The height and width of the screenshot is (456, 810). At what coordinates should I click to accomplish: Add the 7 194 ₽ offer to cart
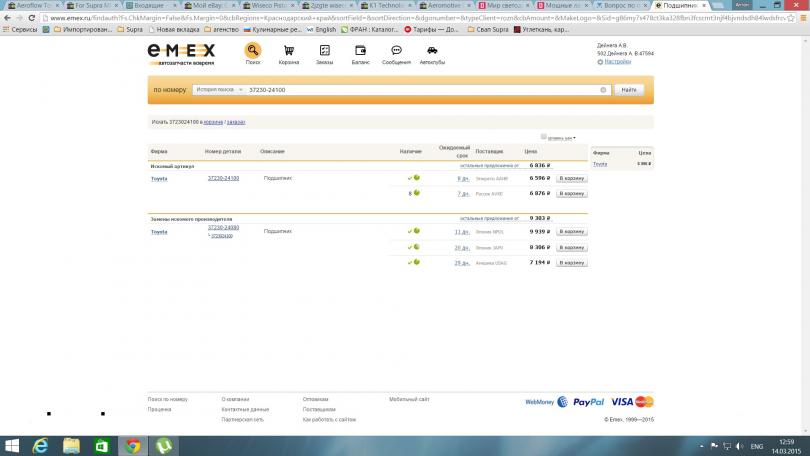[571, 263]
